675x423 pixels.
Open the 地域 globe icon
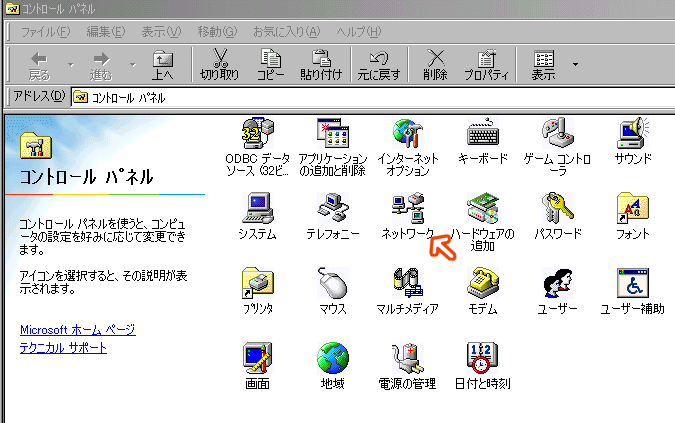[332, 358]
